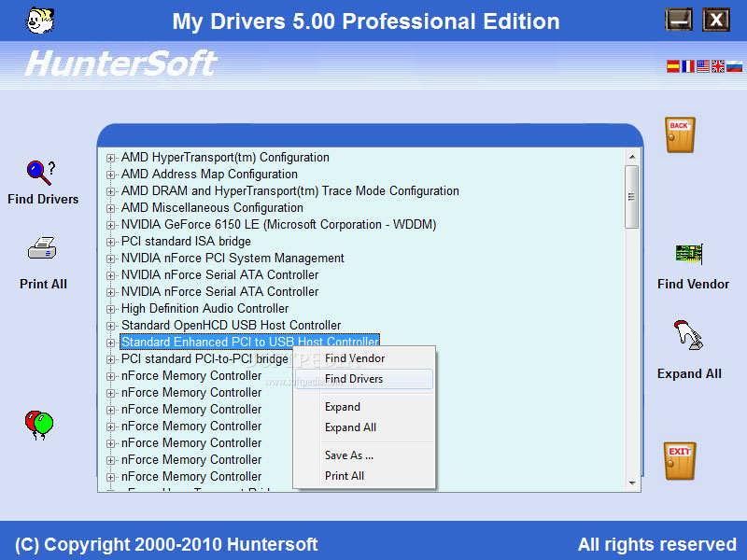Choose Print All from context menu
The width and height of the screenshot is (747, 560).
pyautogui.click(x=364, y=476)
